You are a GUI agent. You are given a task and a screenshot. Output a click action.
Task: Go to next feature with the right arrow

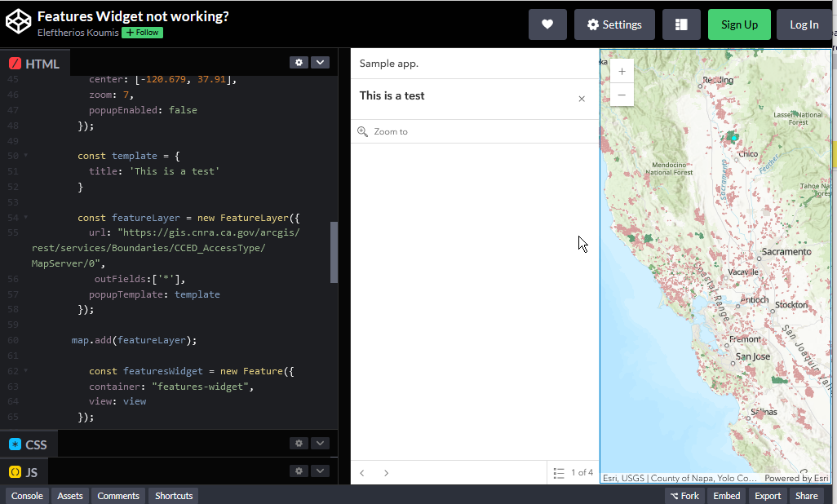point(386,472)
